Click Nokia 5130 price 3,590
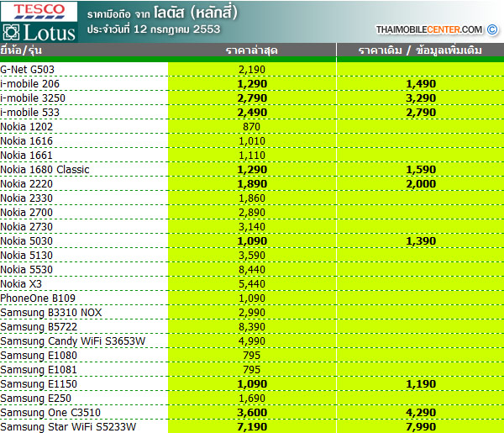Viewport: 504px width, 433px height. click(252, 255)
